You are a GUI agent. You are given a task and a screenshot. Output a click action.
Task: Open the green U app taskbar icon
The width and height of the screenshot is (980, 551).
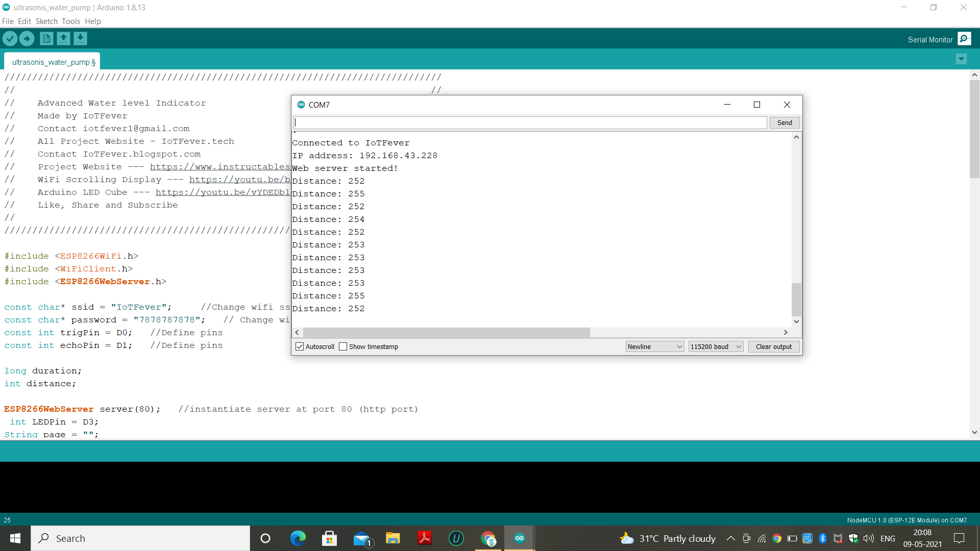(456, 538)
